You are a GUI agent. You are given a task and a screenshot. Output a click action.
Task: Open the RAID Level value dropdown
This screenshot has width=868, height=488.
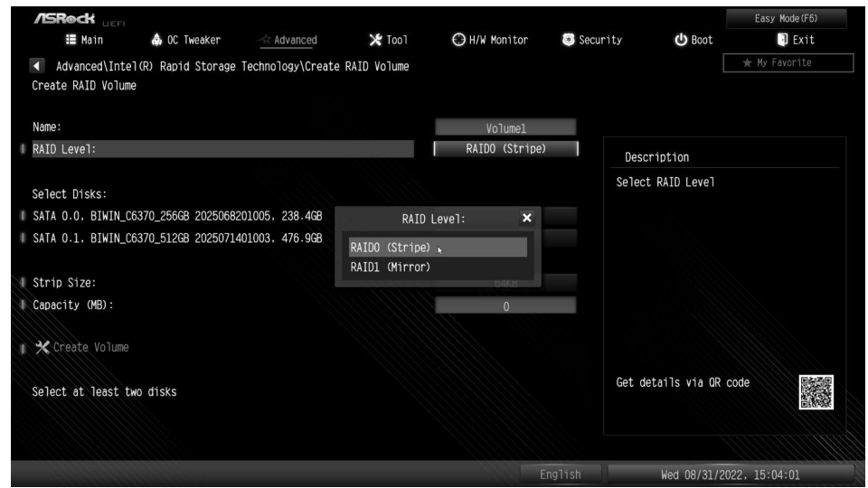click(505, 149)
